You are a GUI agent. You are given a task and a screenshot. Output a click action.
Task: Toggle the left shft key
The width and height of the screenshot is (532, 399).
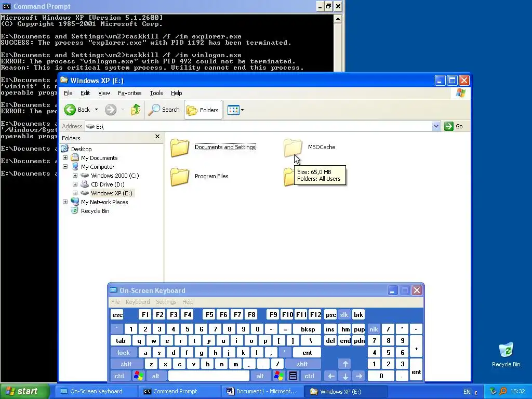point(126,364)
